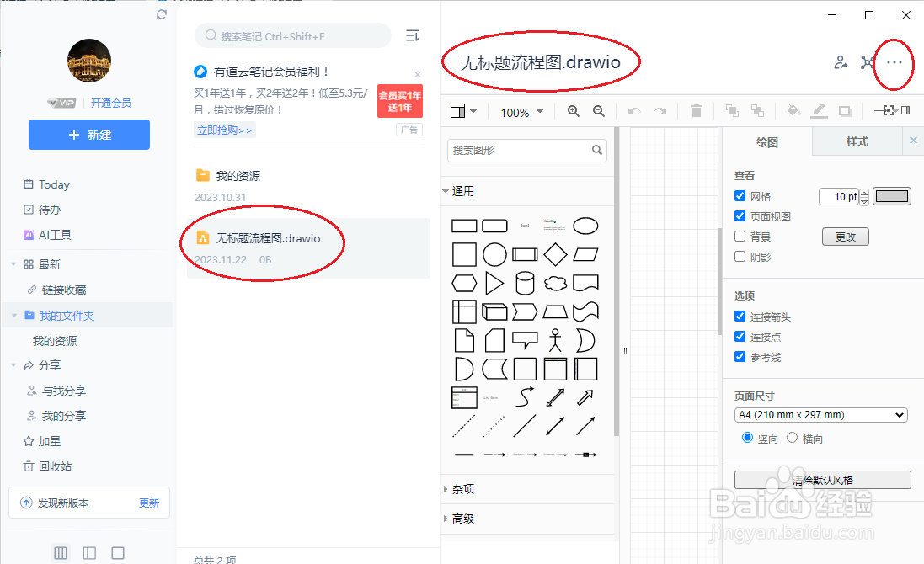
Task: Open the view layout dropdown in toolbar
Action: pyautogui.click(x=464, y=110)
